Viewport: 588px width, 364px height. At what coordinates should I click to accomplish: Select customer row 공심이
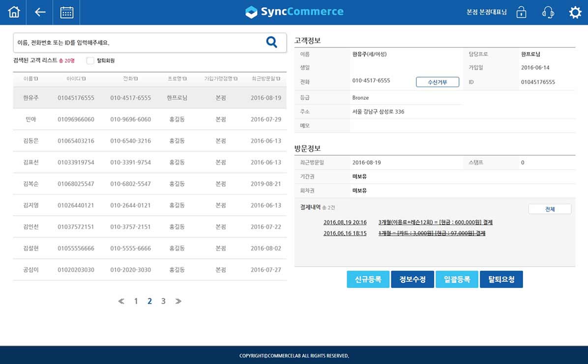(x=149, y=270)
